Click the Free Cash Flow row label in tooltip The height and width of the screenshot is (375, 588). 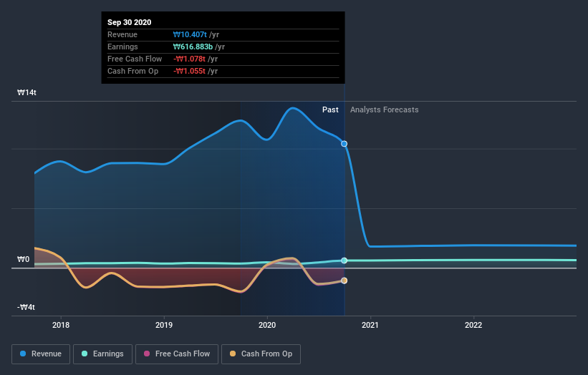[x=135, y=59]
